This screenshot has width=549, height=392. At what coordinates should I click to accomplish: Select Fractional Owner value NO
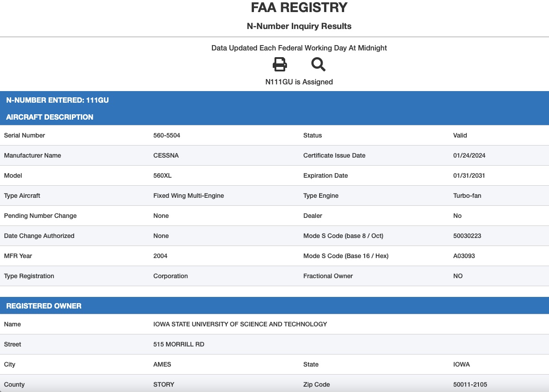458,276
